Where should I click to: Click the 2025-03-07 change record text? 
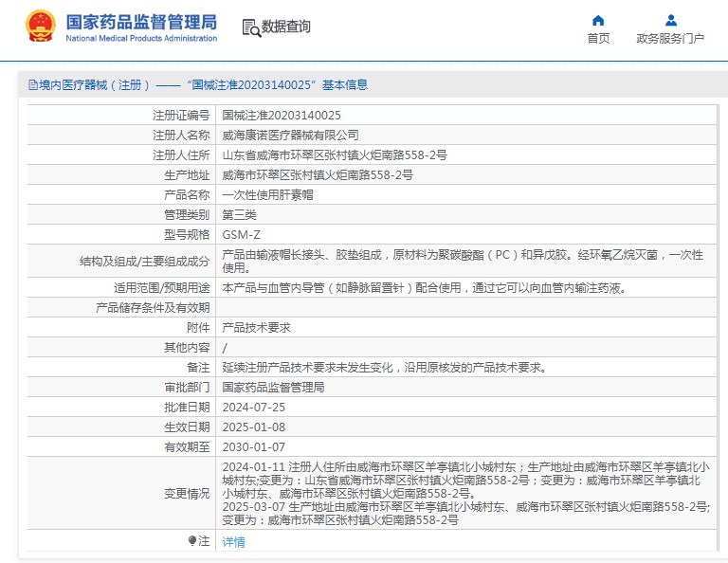pos(465,514)
